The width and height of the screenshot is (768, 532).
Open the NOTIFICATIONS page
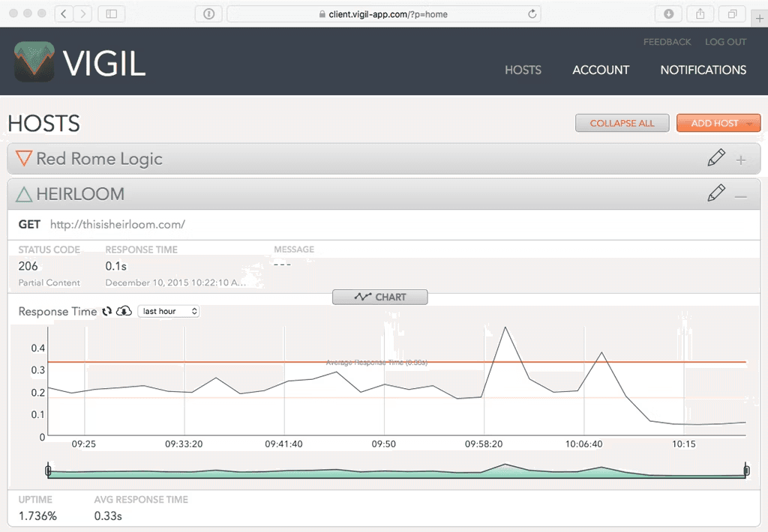703,70
